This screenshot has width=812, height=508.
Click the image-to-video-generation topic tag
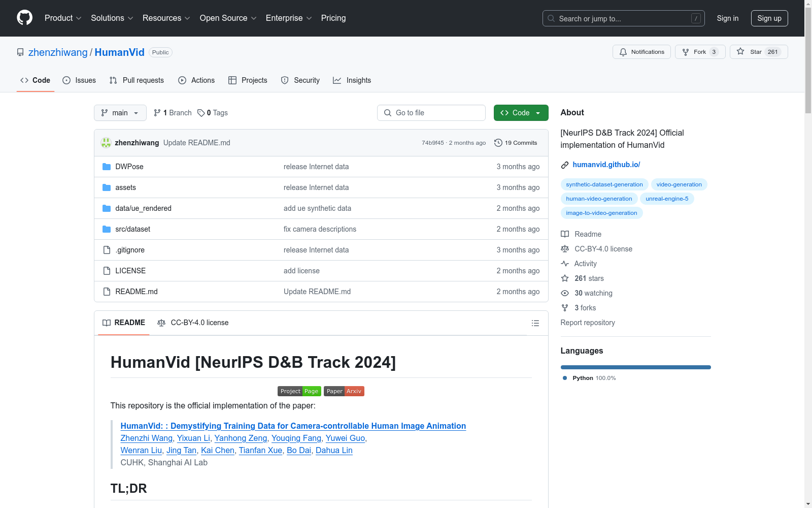tap(601, 213)
